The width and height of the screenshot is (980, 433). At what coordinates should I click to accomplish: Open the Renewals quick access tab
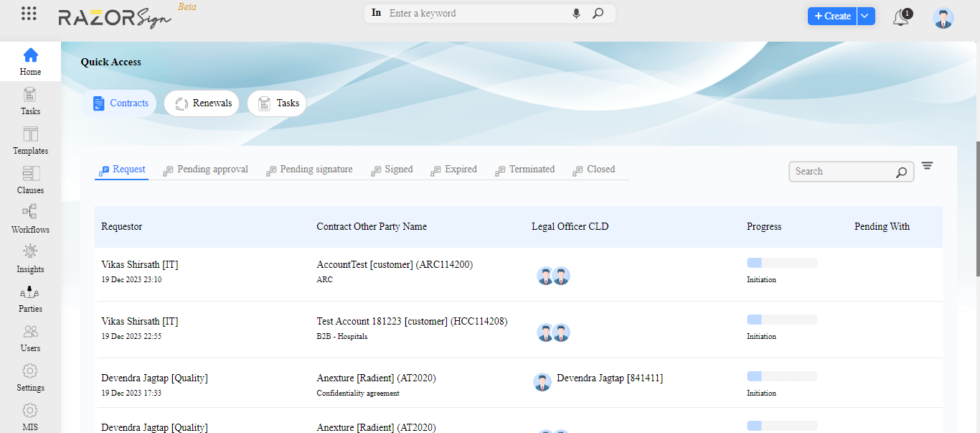[202, 103]
